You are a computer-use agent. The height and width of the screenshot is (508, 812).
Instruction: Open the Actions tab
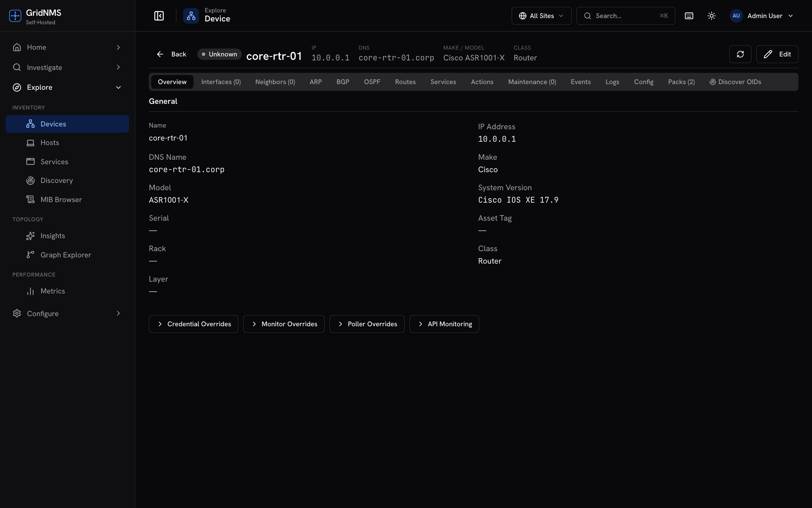482,82
